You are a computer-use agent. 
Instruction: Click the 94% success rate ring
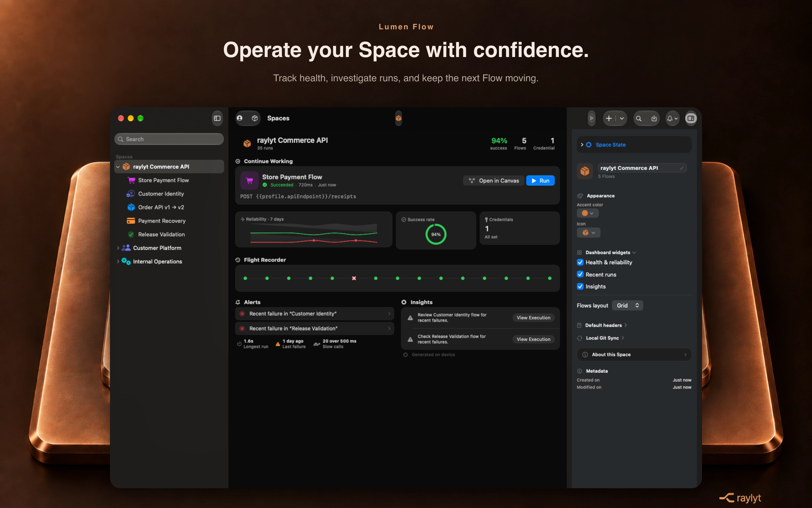[436, 234]
